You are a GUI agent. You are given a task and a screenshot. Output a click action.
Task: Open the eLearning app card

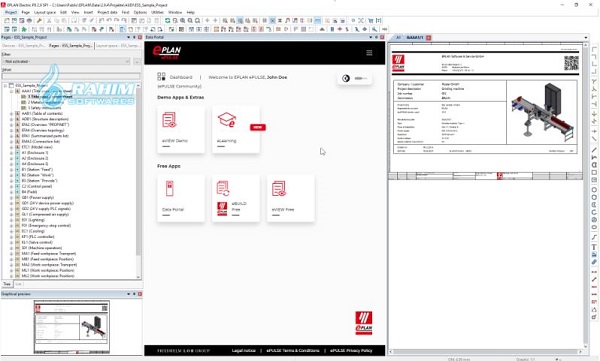236,129
